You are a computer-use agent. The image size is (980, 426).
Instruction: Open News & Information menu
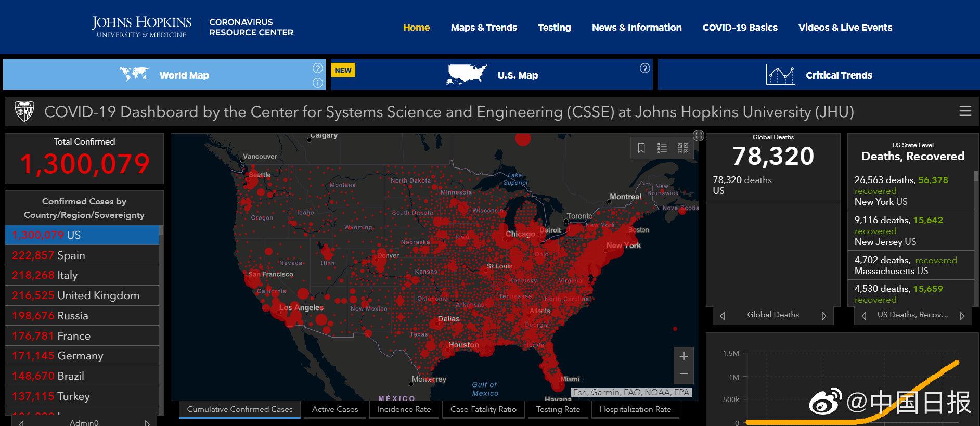point(637,28)
